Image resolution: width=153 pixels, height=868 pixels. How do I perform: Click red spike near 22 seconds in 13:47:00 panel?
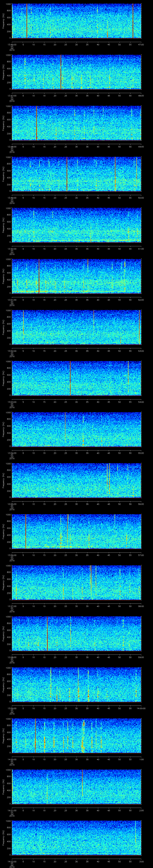coord(61,72)
